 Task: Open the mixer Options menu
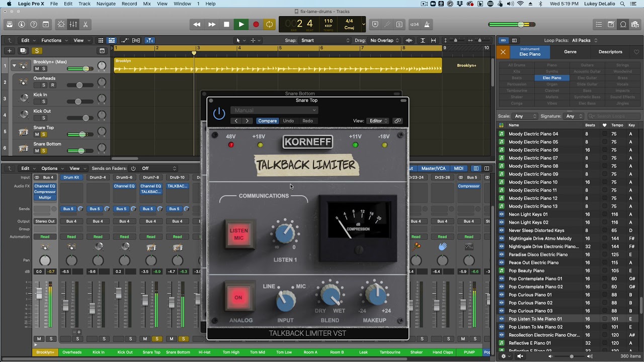click(x=52, y=168)
